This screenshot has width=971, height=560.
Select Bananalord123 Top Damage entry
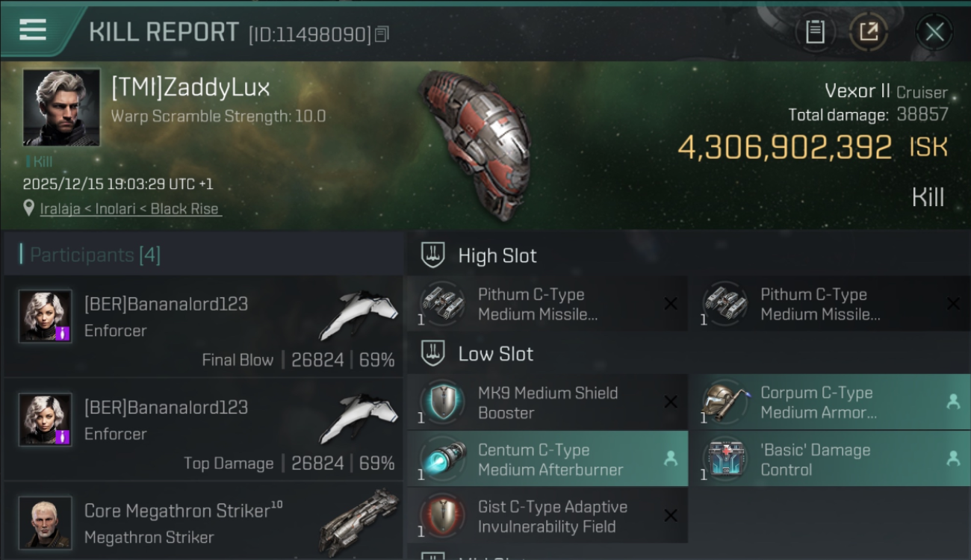pyautogui.click(x=203, y=430)
